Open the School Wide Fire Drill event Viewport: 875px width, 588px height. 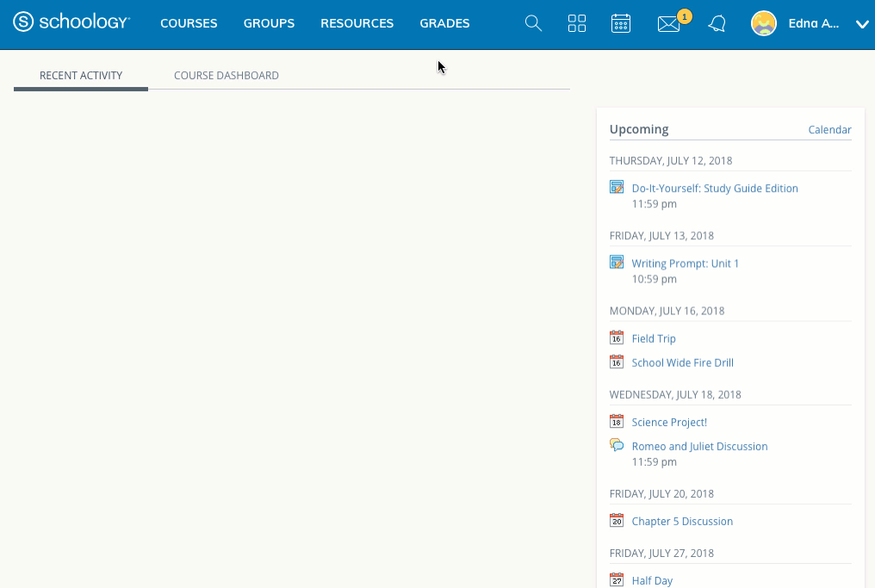[682, 363]
